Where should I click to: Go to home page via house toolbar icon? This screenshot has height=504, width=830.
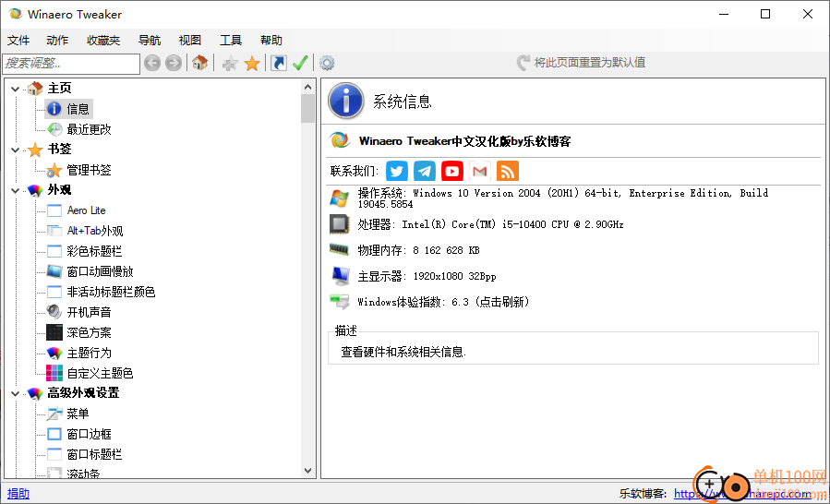199,63
